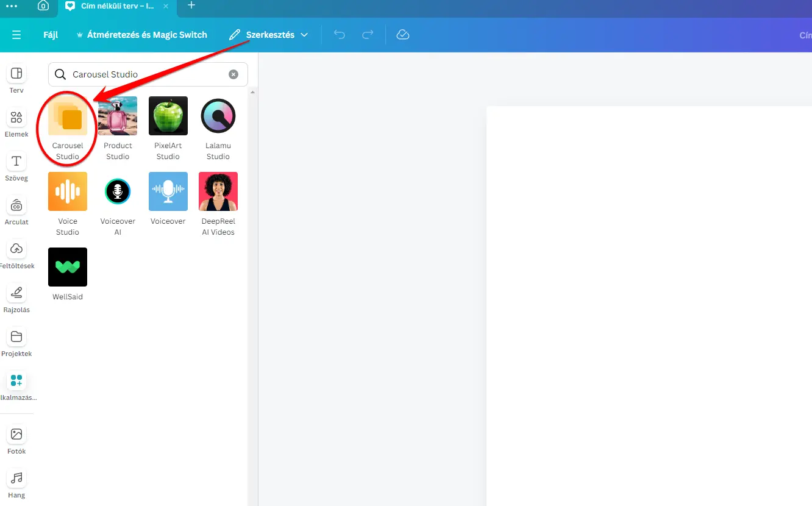Open the Fájl menu

click(x=51, y=35)
